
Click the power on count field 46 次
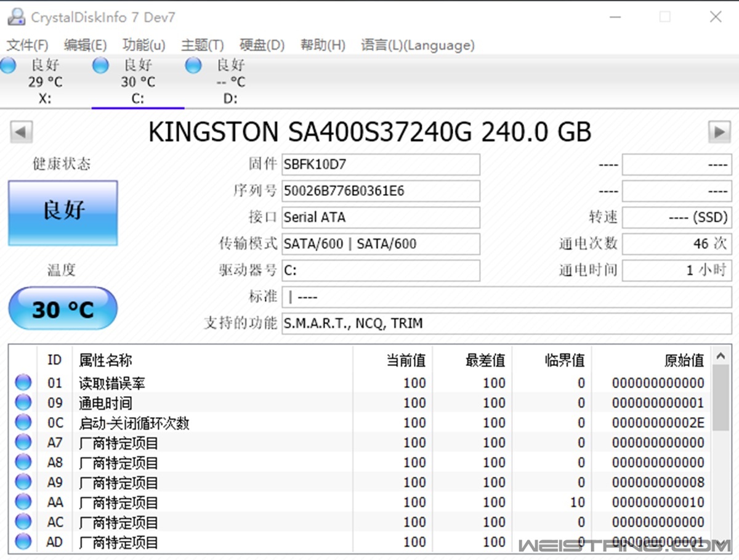click(x=677, y=244)
